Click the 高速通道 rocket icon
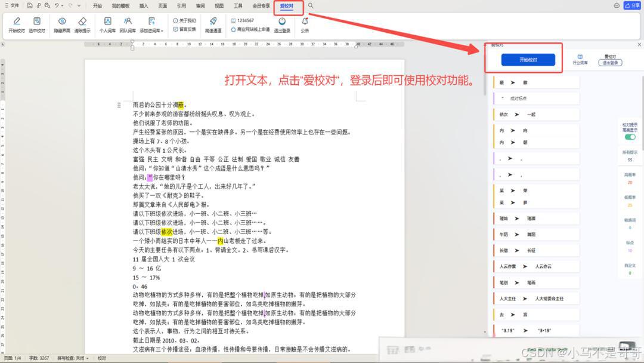The image size is (644, 363). click(x=213, y=24)
